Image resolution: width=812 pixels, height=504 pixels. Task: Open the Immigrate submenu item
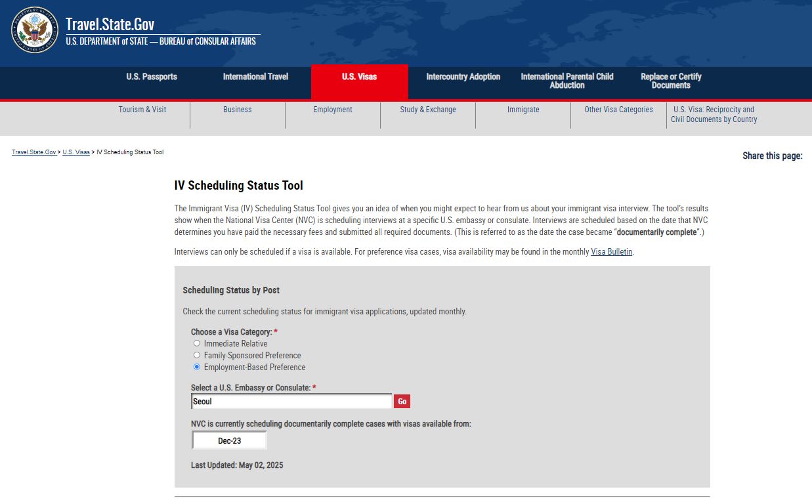pyautogui.click(x=523, y=110)
